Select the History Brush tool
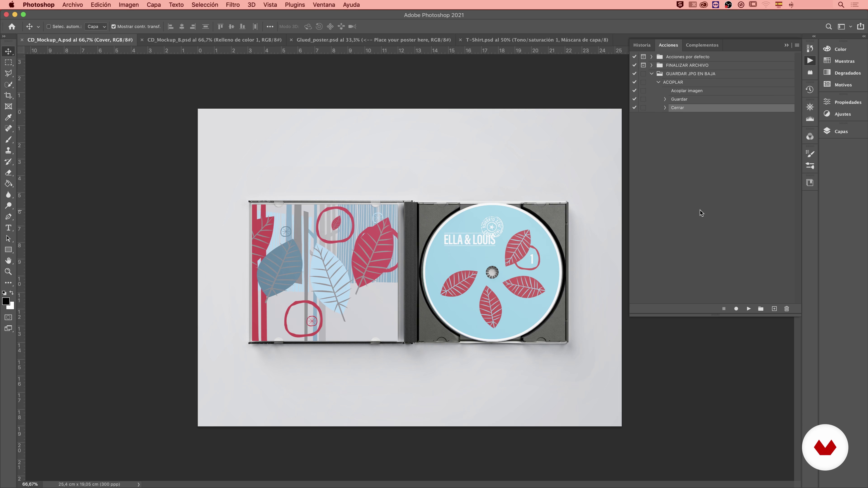 8,162
